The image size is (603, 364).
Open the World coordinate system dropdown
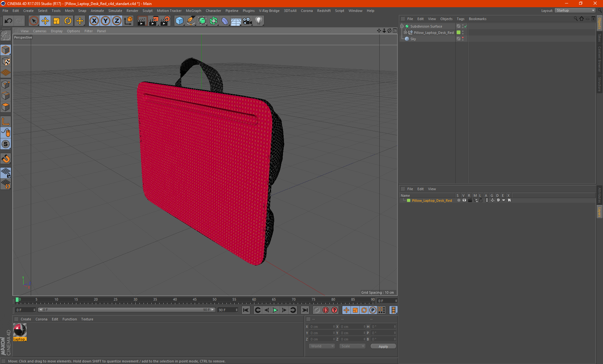coord(322,346)
